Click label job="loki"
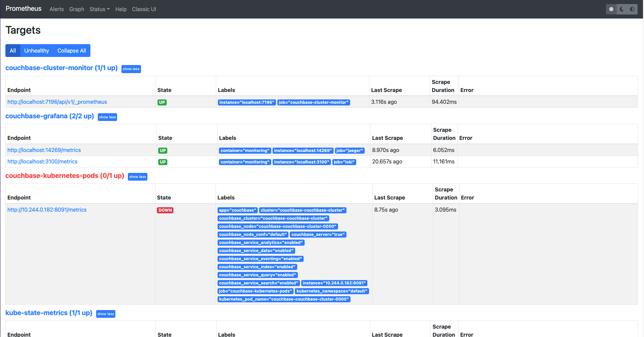This screenshot has width=644, height=337. [x=344, y=162]
